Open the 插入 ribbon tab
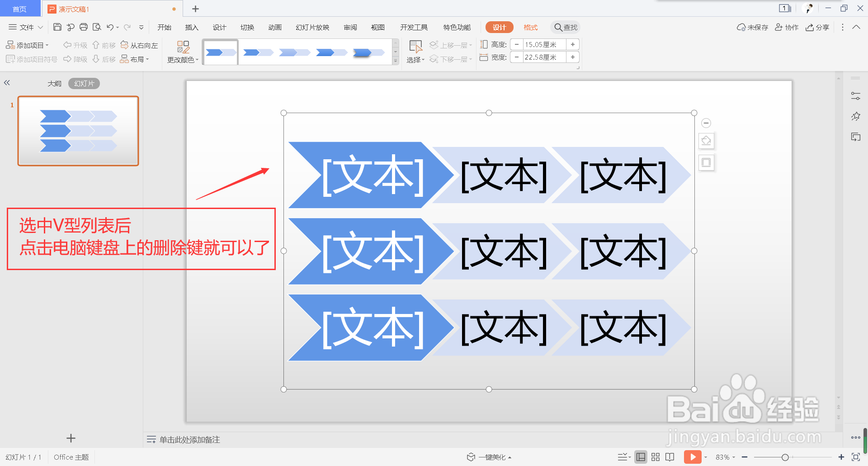Screen dimensions: 868x466 pyautogui.click(x=192, y=27)
